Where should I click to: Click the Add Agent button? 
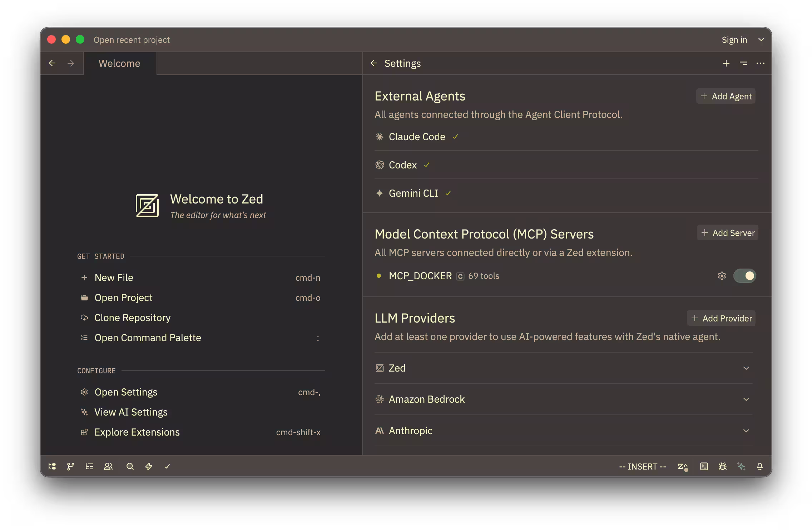coord(725,96)
